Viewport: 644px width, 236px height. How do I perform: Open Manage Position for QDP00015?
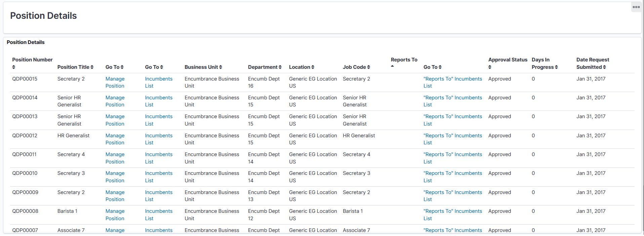point(115,82)
